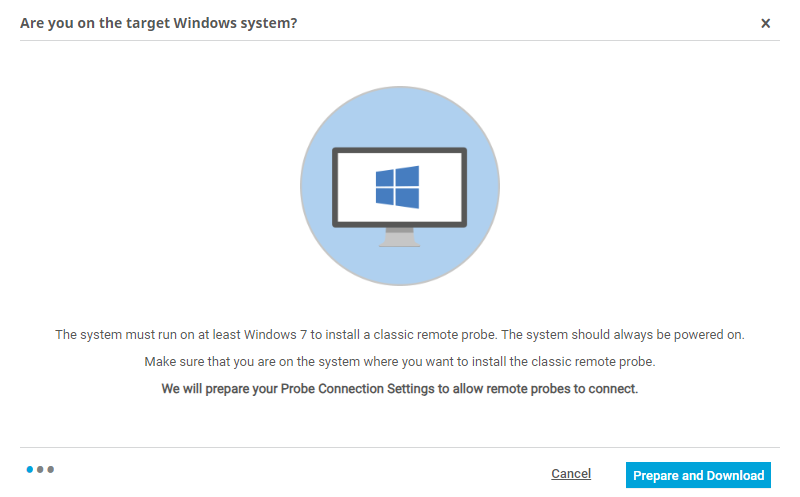Screen dimensions: 800x497
Task: Select the first blue step indicator dot
Action: 31,469
